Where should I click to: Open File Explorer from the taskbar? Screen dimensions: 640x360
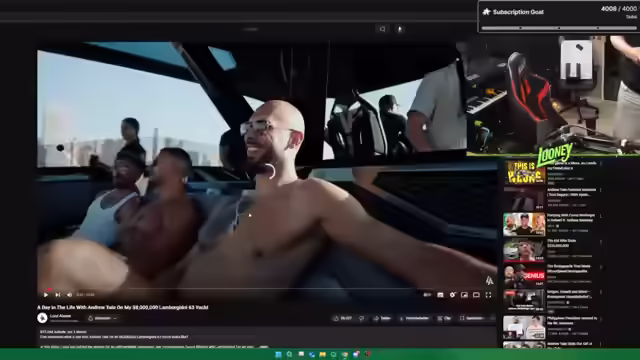(x=322, y=354)
